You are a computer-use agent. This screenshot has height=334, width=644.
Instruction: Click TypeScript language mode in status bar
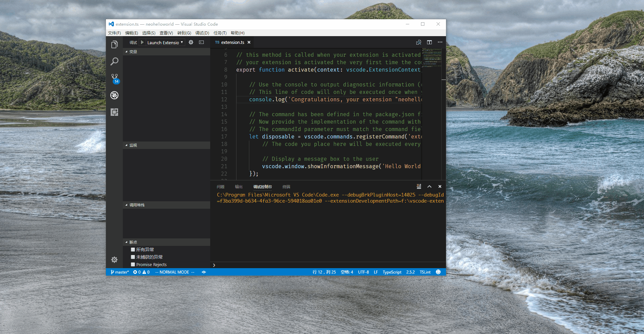[x=392, y=272]
